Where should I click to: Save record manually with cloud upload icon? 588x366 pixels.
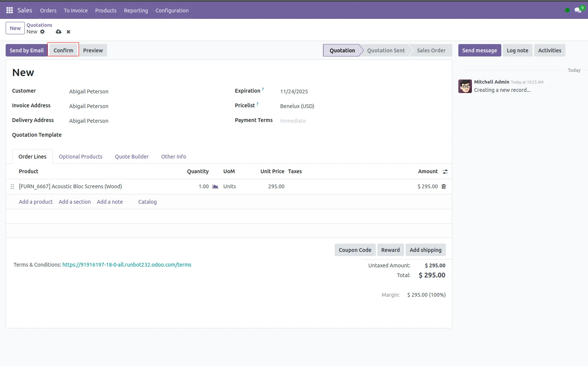[x=58, y=32]
